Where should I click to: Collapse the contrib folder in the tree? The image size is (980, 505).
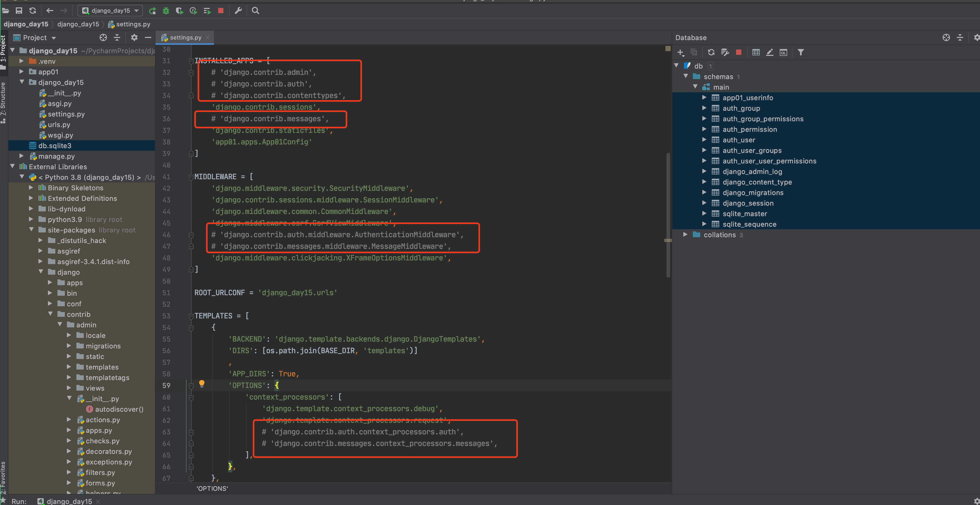[x=50, y=314]
